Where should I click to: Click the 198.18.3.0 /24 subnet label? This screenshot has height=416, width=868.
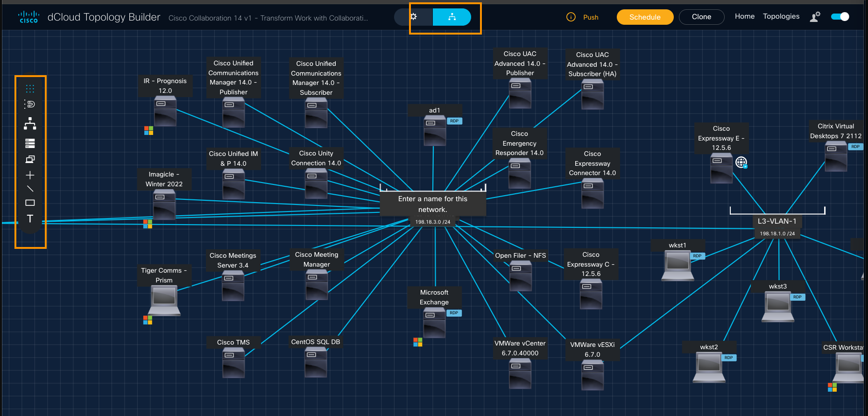(433, 222)
